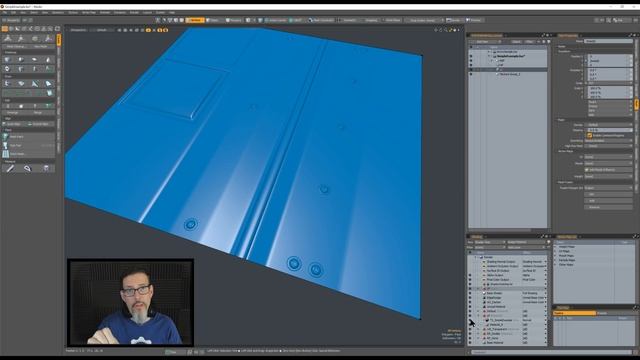Open the File menu

pyautogui.click(x=5, y=13)
